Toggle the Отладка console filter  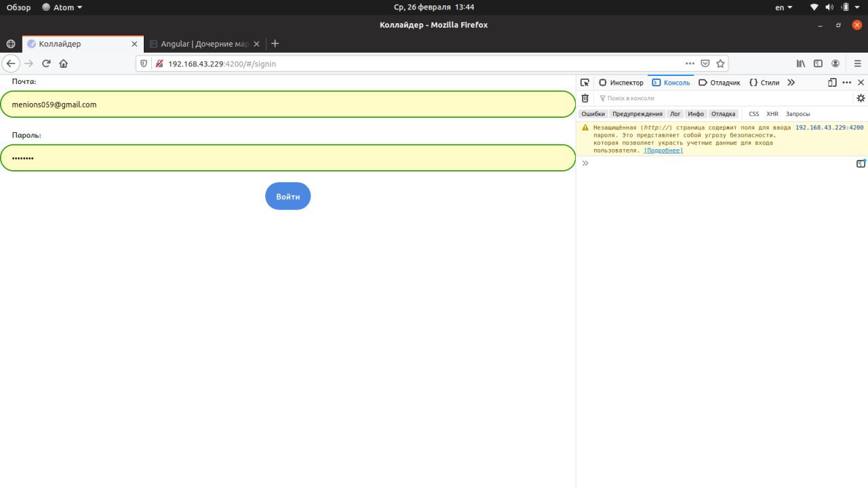pos(724,114)
